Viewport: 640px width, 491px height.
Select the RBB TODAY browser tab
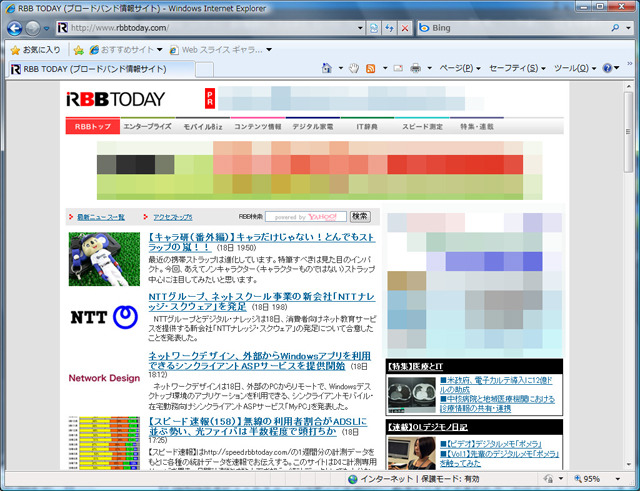tap(100, 69)
